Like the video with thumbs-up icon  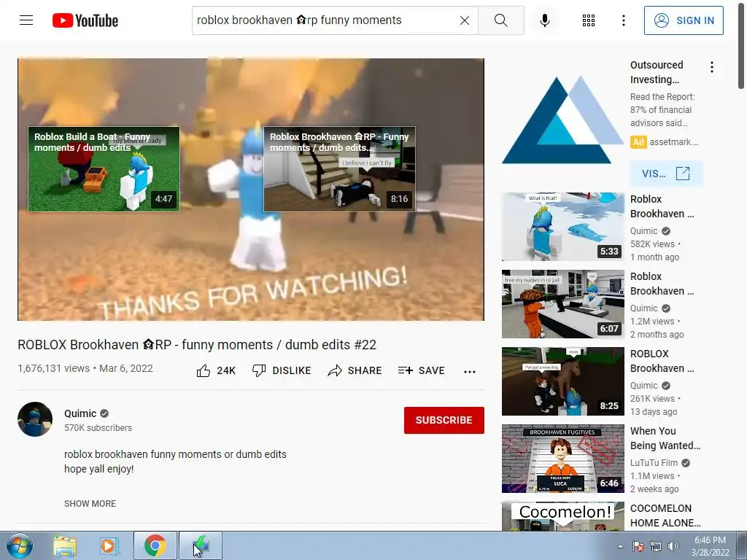[x=204, y=371]
